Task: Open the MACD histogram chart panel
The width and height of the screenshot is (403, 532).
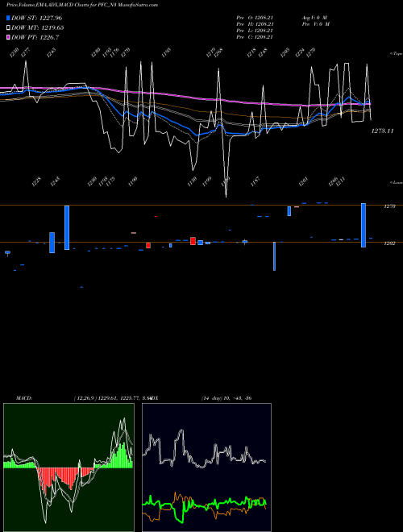Action: (69, 468)
